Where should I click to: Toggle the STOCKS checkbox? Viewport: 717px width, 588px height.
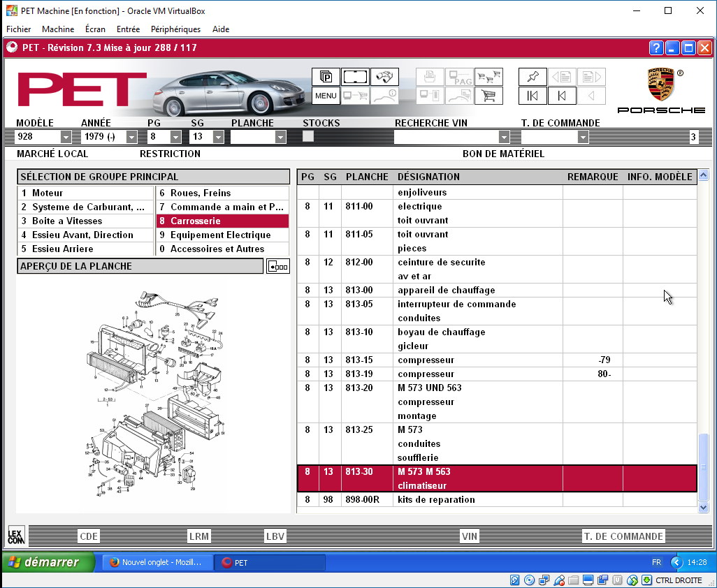click(307, 136)
